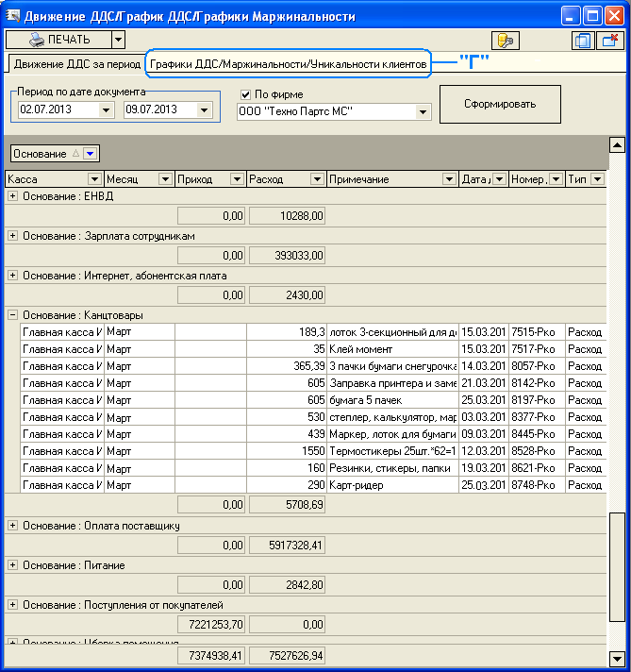Expand the Поступления от покупателей group
The width and height of the screenshot is (631, 672).
click(13, 605)
